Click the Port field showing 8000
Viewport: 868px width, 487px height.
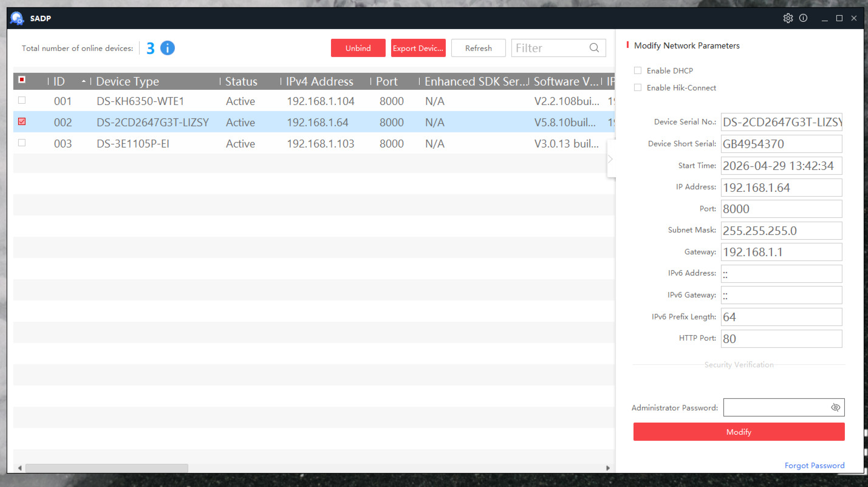tap(782, 209)
